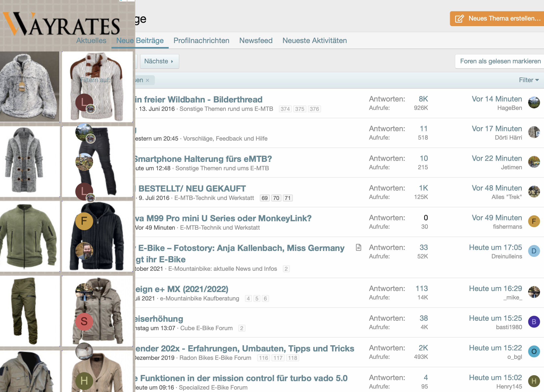
Task: Click the purple B avatar for basti1980
Action: [x=534, y=322]
